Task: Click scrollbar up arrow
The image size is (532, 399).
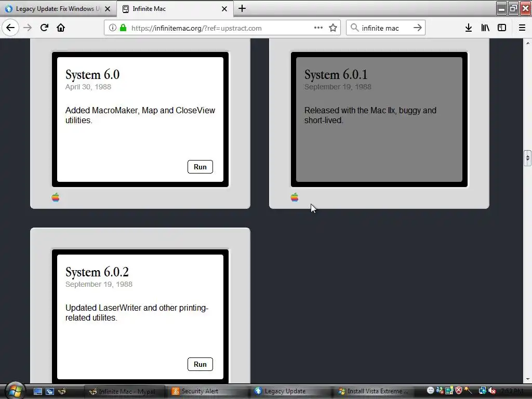Action: click(x=528, y=43)
